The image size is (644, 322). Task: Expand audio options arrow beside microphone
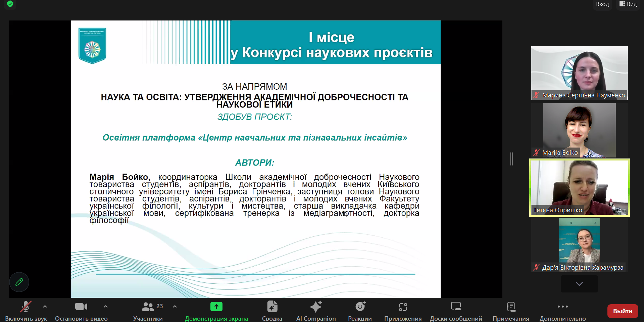tap(45, 307)
